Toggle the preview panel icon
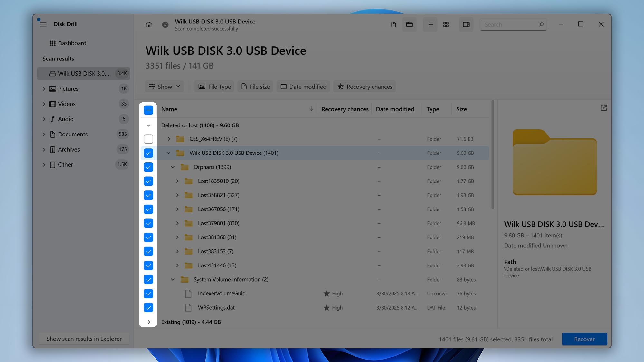Screen dimensions: 644x362 click(x=466, y=24)
